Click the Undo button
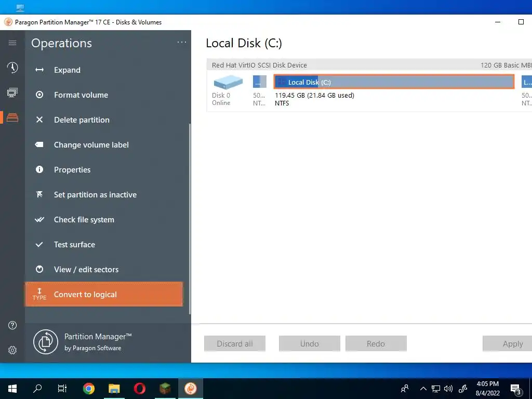The image size is (532, 399). point(310,344)
